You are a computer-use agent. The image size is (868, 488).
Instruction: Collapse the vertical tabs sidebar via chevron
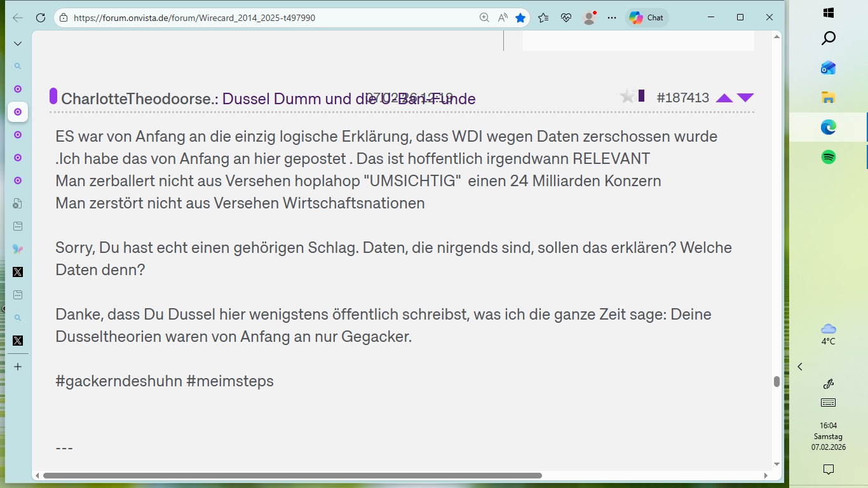pyautogui.click(x=18, y=43)
